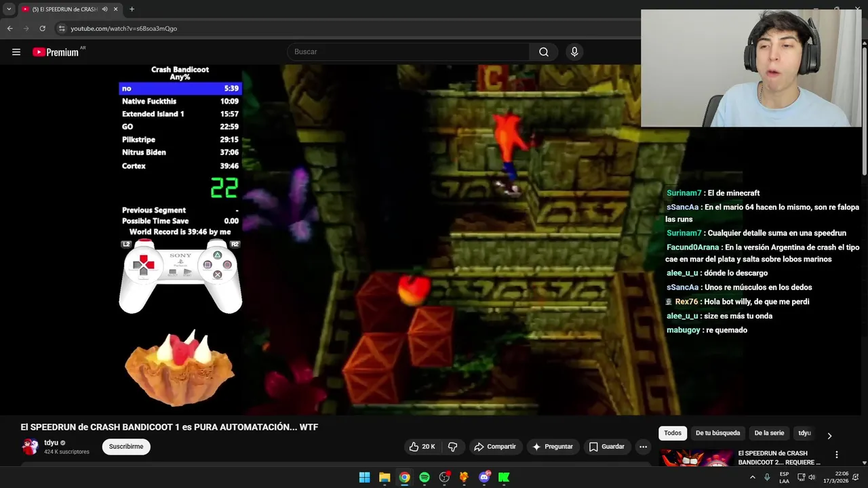Click the streamer webcam overlay

[x=751, y=68]
